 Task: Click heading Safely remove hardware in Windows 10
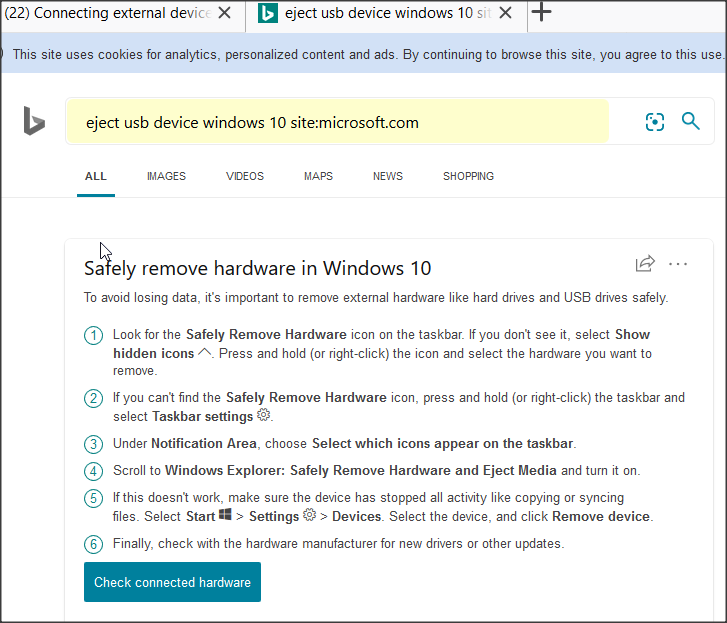(258, 268)
